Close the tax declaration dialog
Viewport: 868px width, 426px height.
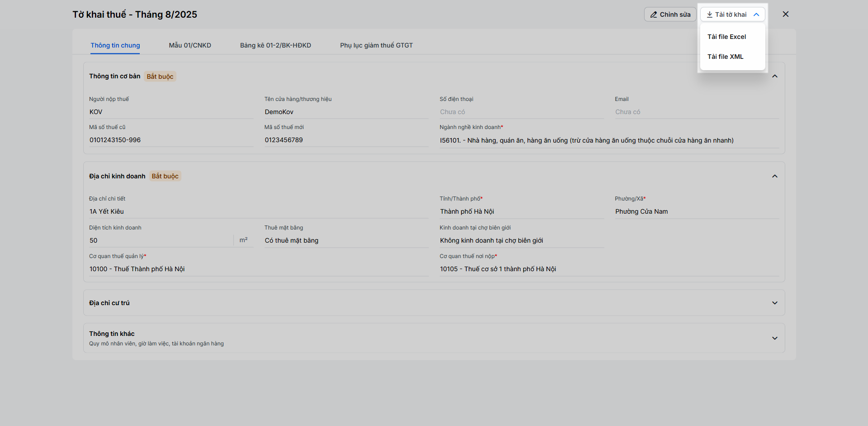(786, 14)
